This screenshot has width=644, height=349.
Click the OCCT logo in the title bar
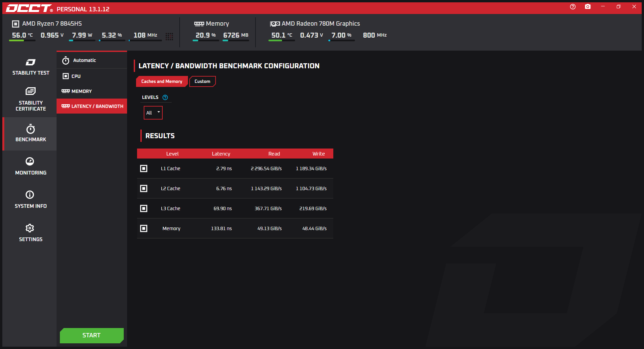pos(29,8)
